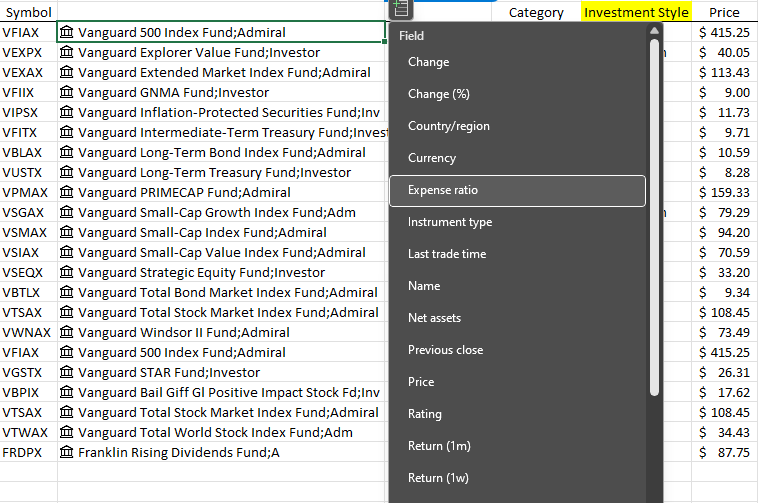Select Name field in list
Screen dimensions: 758x503
point(517,286)
